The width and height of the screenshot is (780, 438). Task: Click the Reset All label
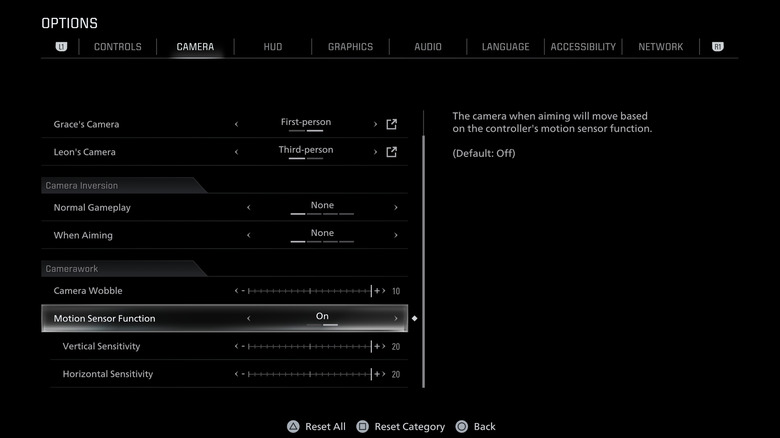325,427
